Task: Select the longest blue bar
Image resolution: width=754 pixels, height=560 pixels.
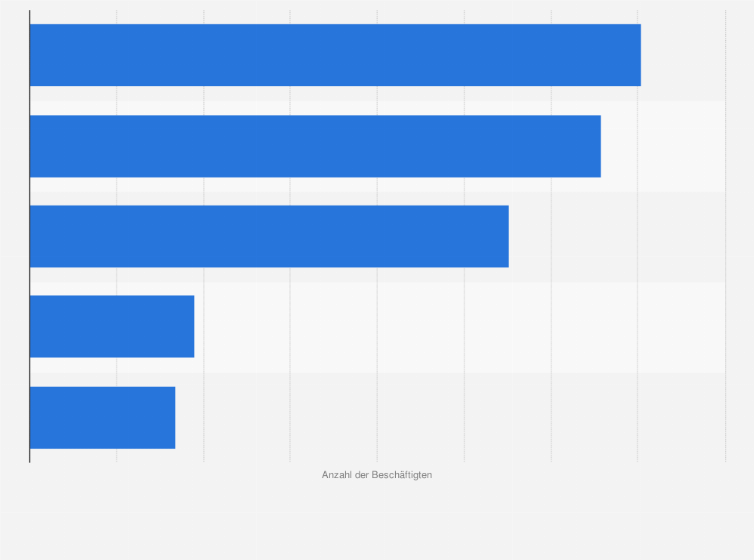Action: (x=335, y=55)
